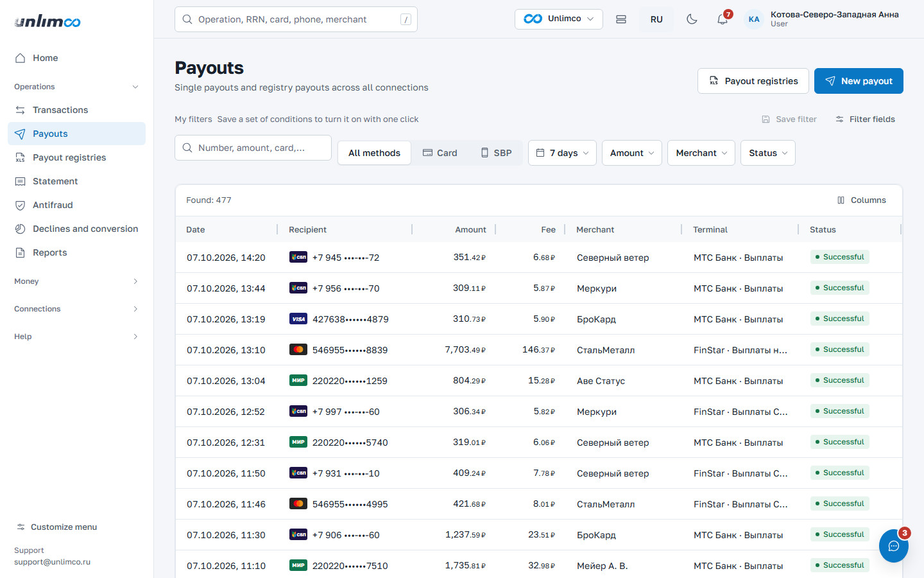Click Visa card icon for 427638••••••4879
This screenshot has height=578, width=924.
click(x=298, y=319)
